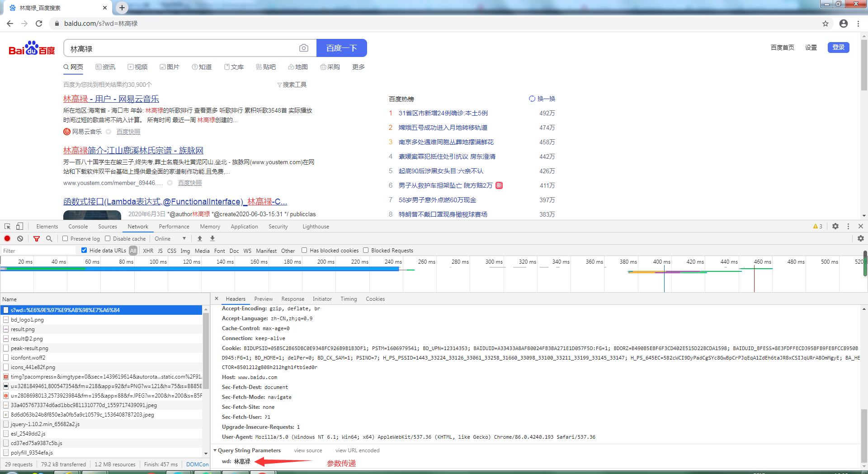Click view source for query parameters
The image size is (868, 474).
coord(308,450)
